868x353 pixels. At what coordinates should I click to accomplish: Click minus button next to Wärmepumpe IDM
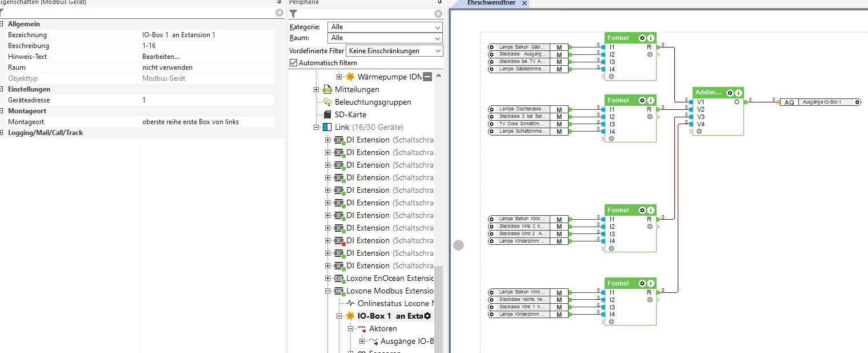(x=427, y=77)
